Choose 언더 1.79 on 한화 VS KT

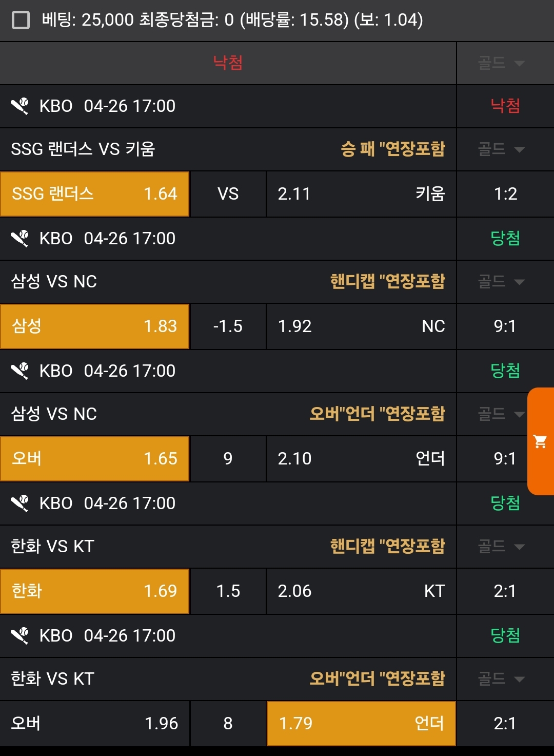[361, 724]
